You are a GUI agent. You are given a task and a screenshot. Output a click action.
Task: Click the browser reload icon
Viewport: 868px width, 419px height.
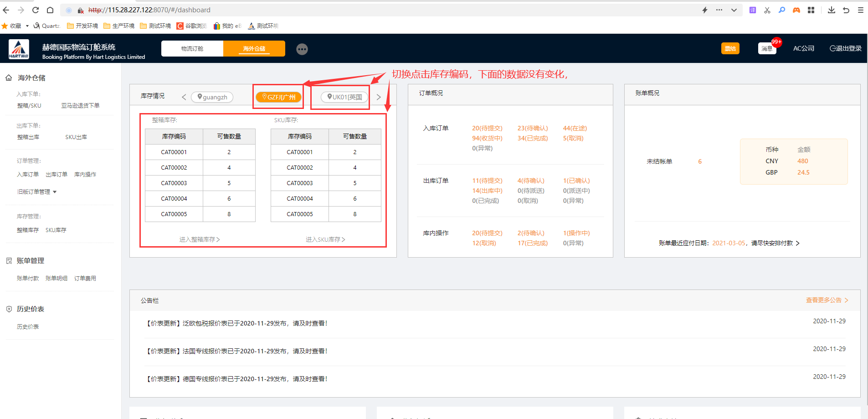coord(36,10)
